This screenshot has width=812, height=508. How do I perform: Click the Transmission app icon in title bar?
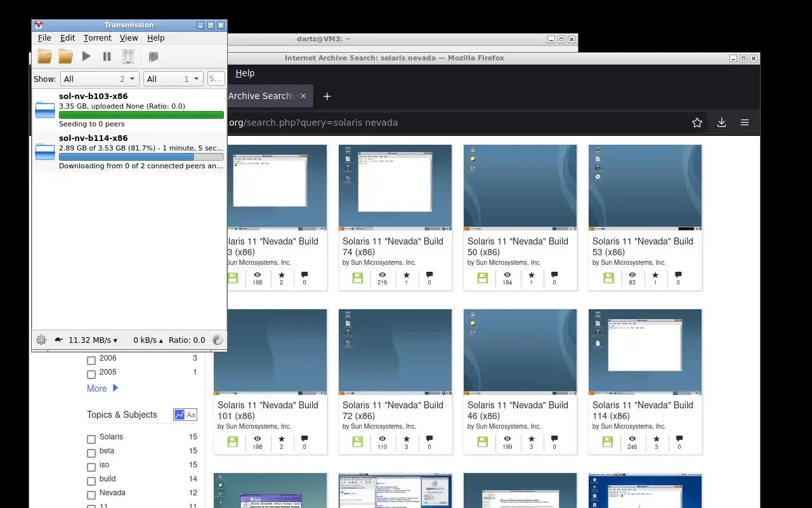point(39,25)
